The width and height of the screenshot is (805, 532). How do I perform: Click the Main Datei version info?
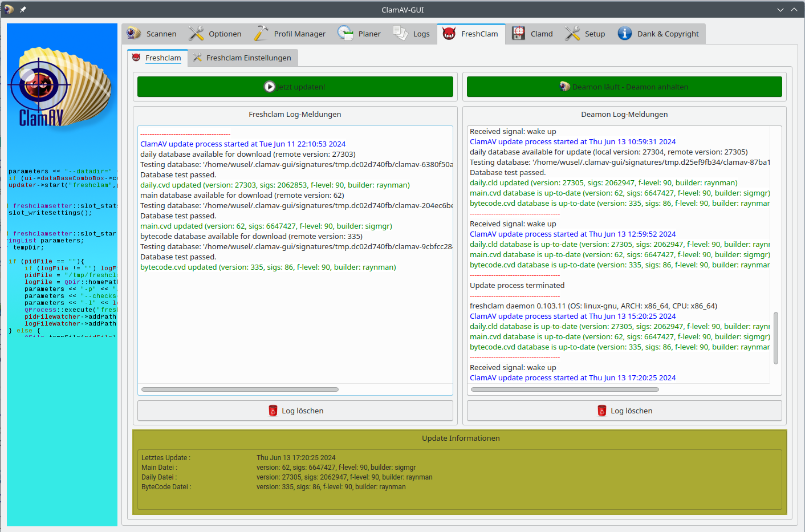(336, 468)
